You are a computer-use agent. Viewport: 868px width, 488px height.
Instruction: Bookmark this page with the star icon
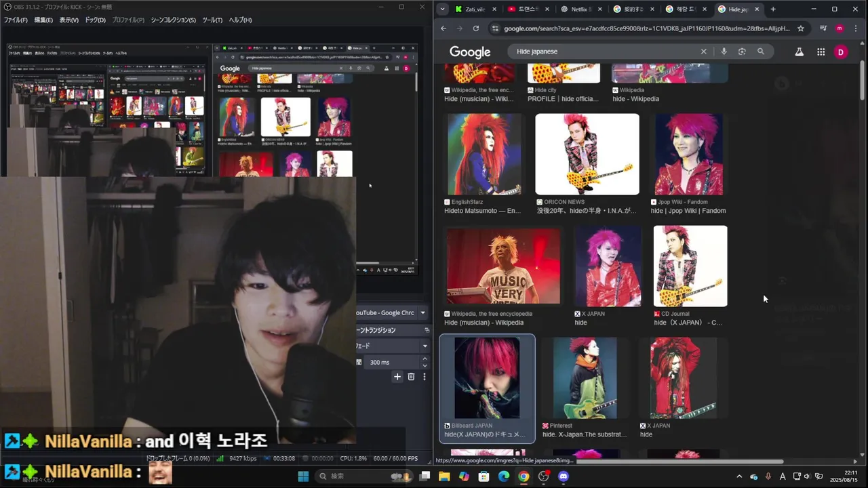(x=801, y=28)
